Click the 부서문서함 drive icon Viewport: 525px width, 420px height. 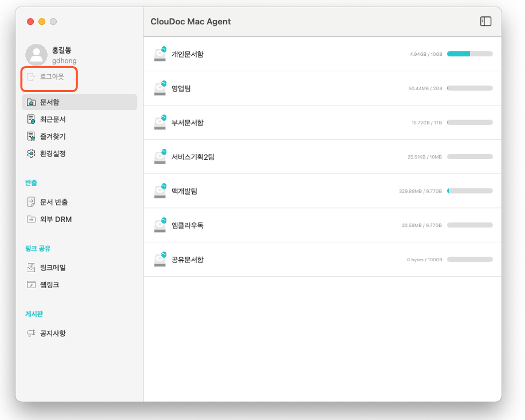pos(160,122)
